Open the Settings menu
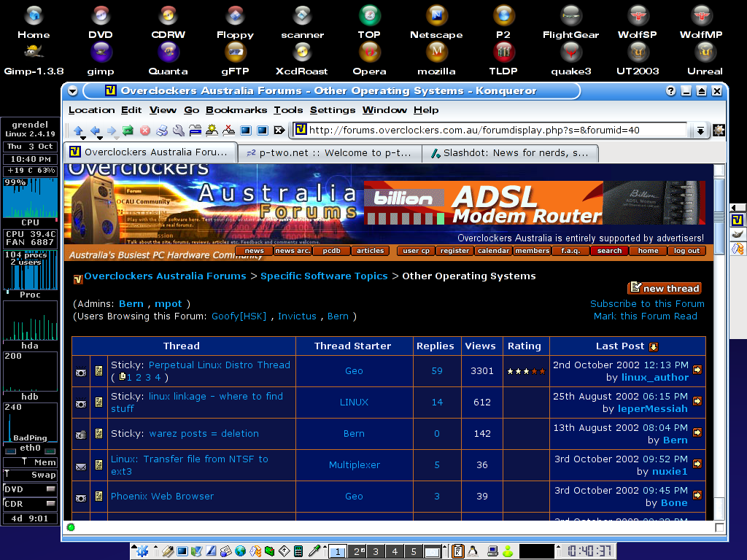This screenshot has width=747, height=560. (x=333, y=110)
